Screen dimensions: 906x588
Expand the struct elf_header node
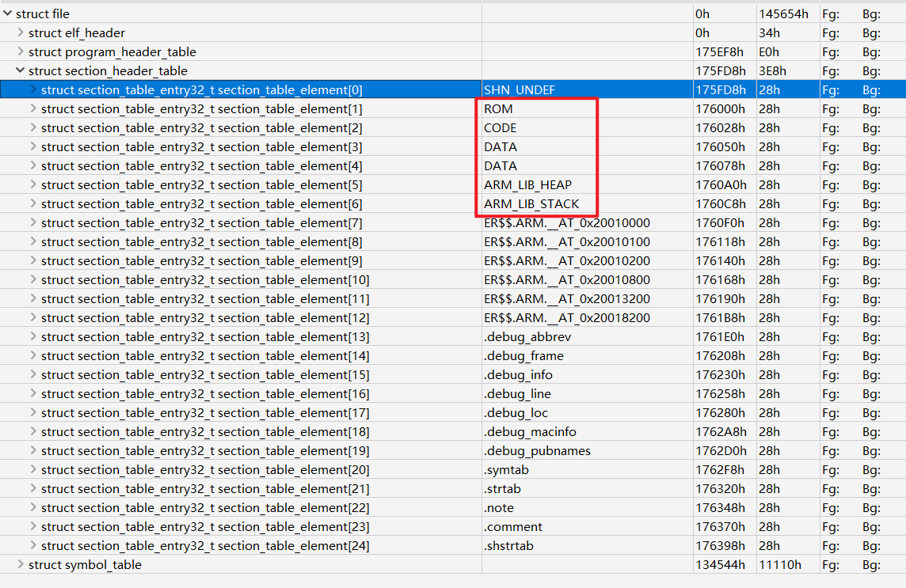click(20, 32)
